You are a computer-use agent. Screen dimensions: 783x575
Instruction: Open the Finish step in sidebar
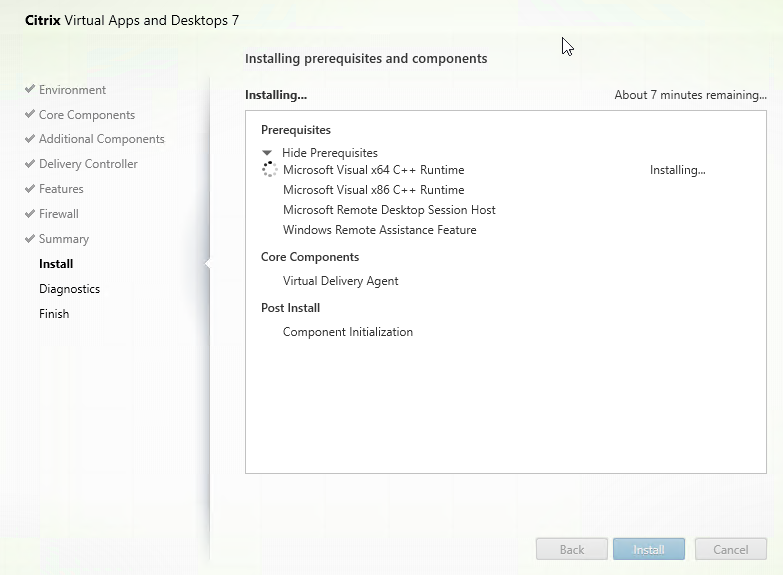coord(54,314)
